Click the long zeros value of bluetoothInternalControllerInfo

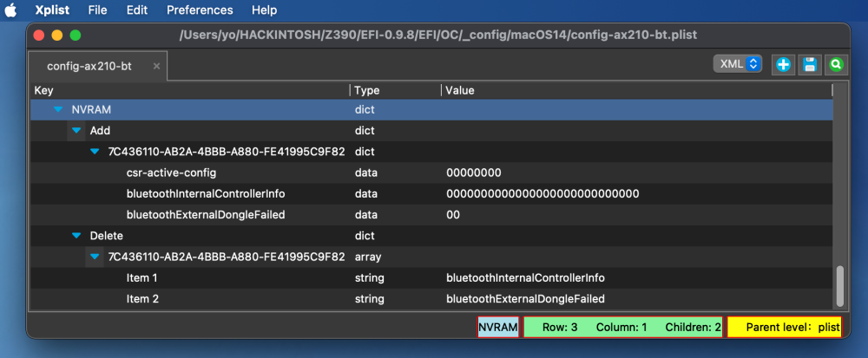pos(542,194)
